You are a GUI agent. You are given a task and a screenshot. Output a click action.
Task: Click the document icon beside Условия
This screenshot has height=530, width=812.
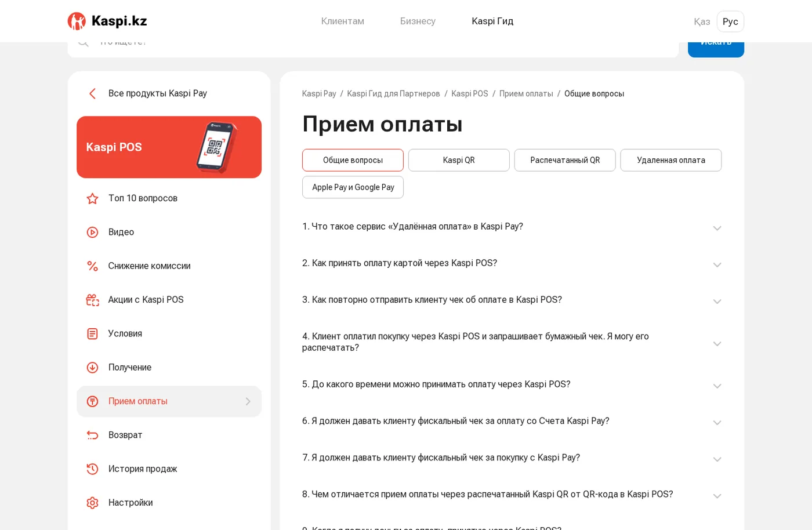tap(92, 333)
